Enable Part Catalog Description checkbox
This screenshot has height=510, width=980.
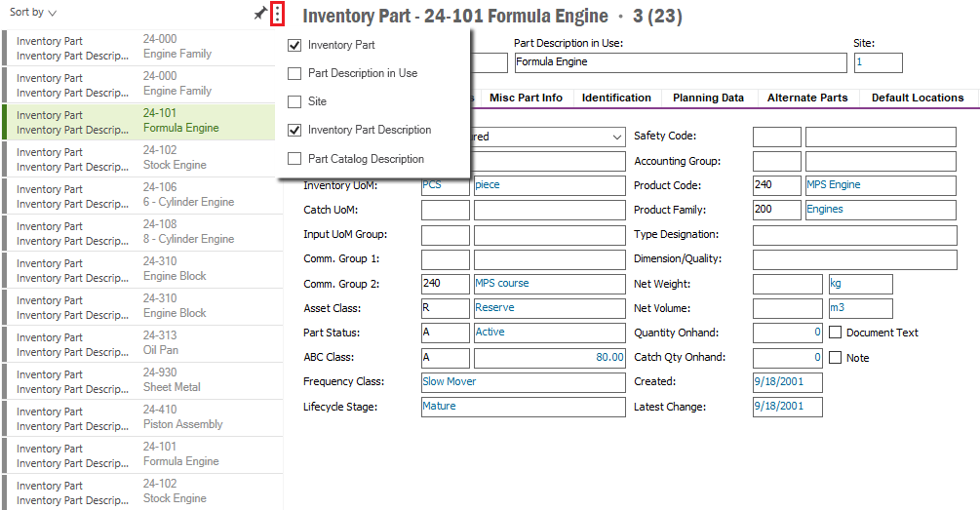pos(294,159)
